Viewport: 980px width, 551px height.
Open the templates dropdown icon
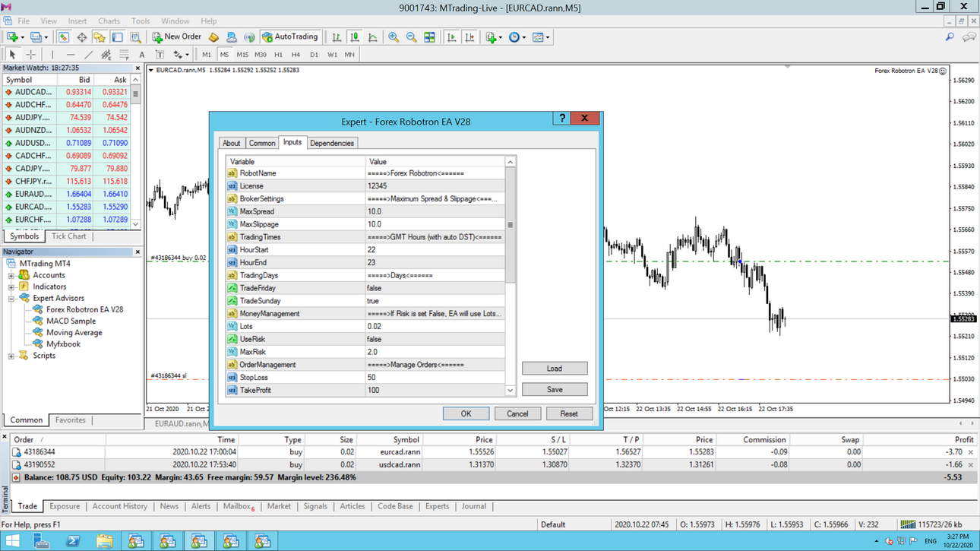(541, 36)
